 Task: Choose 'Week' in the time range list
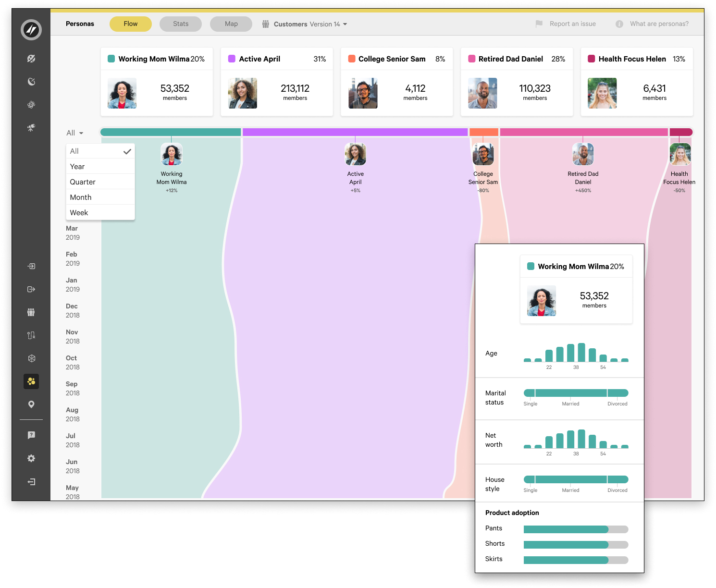click(x=100, y=213)
